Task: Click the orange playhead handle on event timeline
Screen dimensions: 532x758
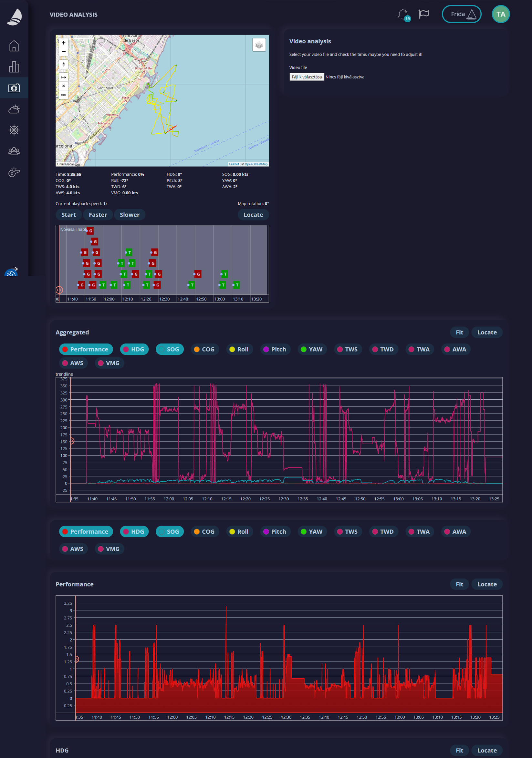Action: click(x=59, y=290)
